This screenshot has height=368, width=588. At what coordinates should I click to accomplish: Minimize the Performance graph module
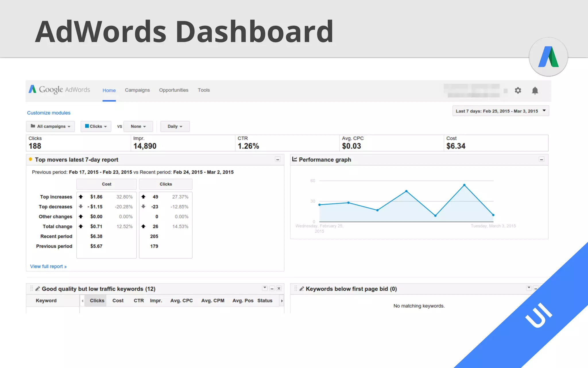[541, 159]
